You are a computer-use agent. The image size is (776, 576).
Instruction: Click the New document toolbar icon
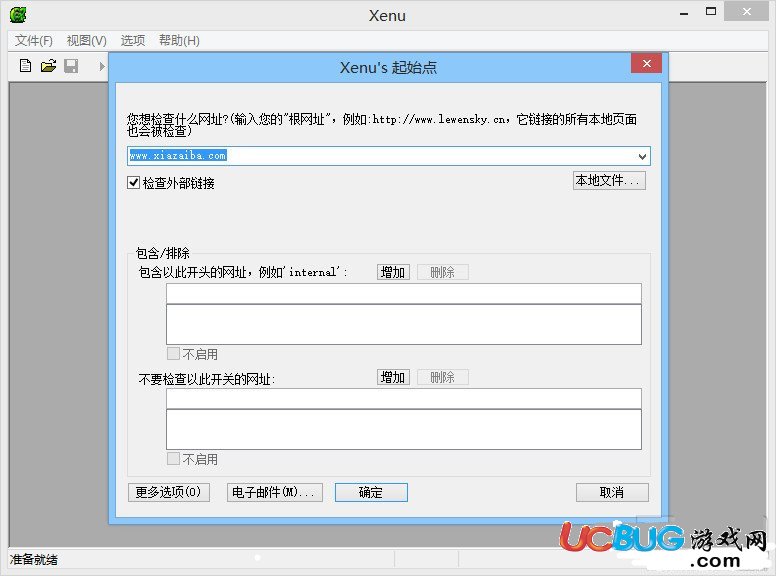[25, 66]
